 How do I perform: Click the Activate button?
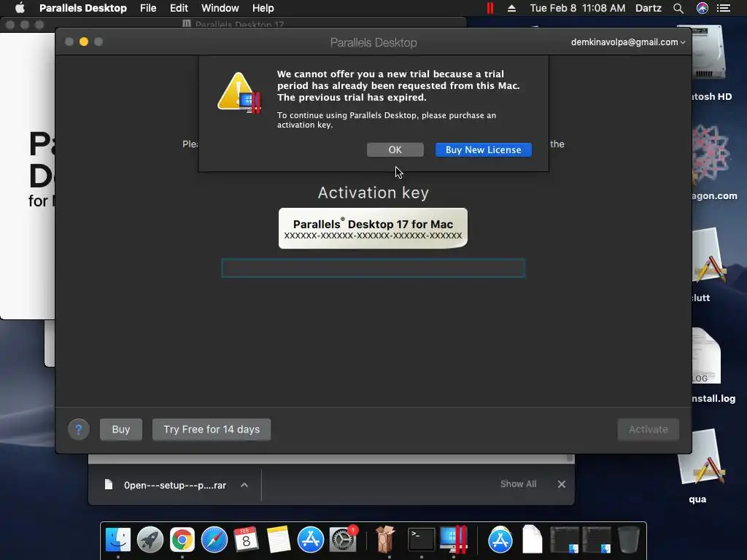(x=649, y=429)
